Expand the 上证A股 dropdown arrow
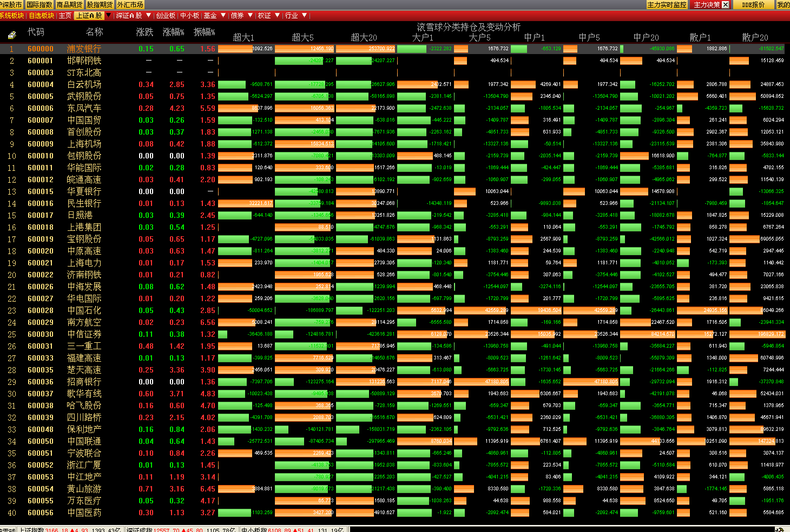Screen dimensions: 790x532 click(107, 15)
